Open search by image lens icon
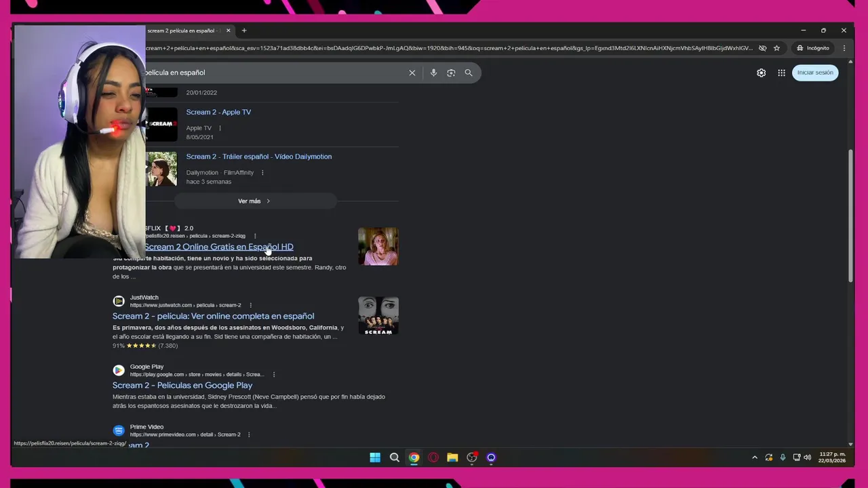 [x=451, y=73]
